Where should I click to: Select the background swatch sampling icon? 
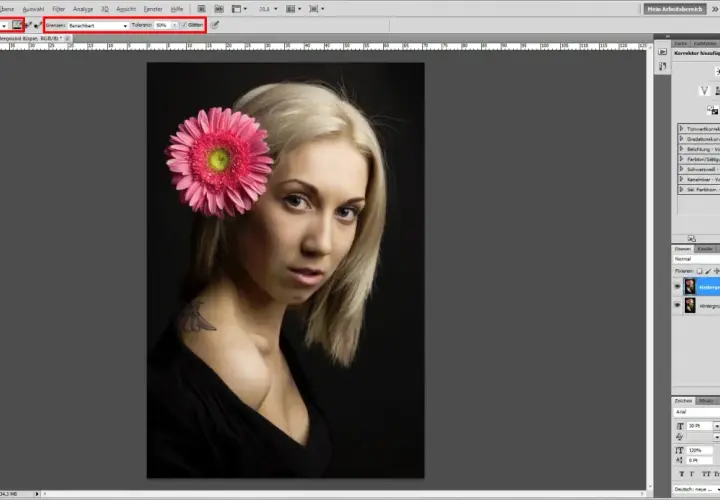coord(38,25)
